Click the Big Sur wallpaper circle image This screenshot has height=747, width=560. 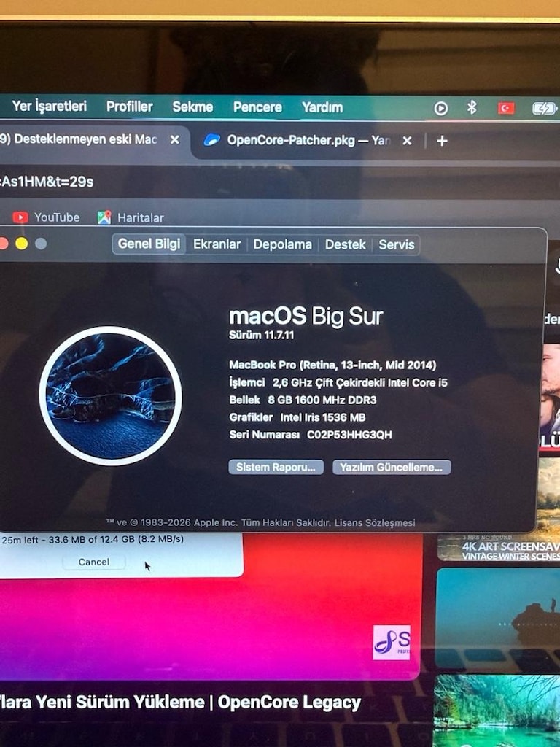111,396
